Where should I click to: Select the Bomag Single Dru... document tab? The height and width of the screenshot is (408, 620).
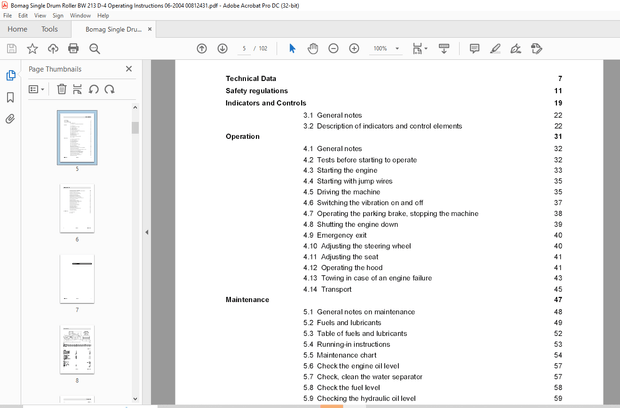click(113, 29)
